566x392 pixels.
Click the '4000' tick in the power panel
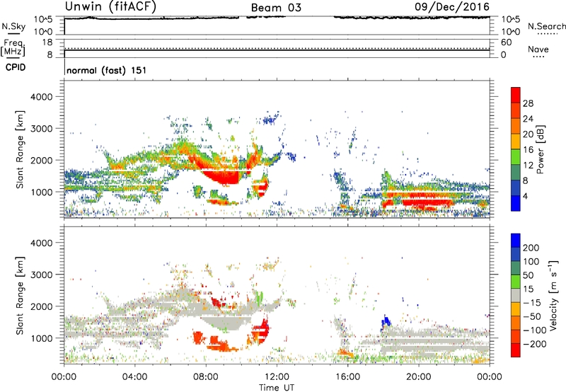[42, 97]
